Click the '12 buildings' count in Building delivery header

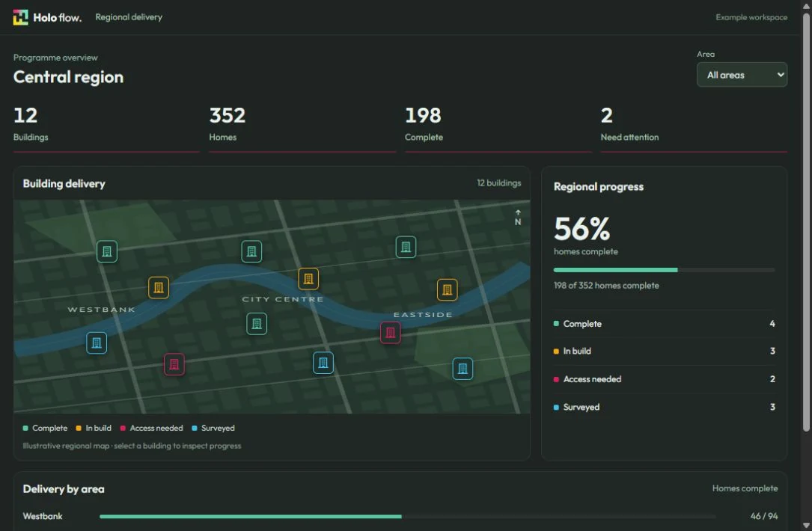pos(498,182)
